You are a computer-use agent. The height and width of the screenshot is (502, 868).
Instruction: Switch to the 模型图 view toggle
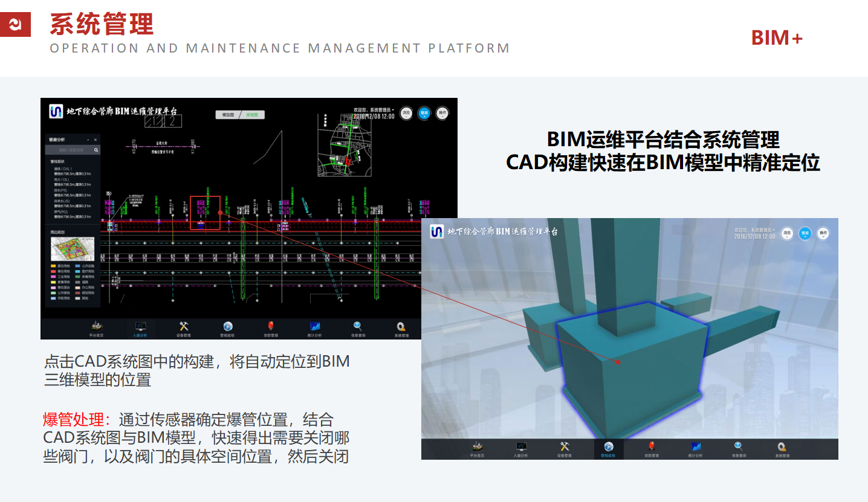(x=228, y=115)
